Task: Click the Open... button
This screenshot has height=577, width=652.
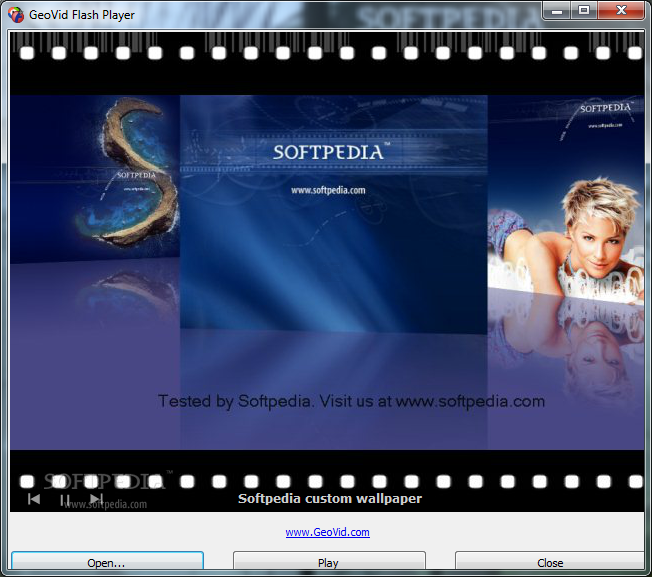Action: [107, 562]
